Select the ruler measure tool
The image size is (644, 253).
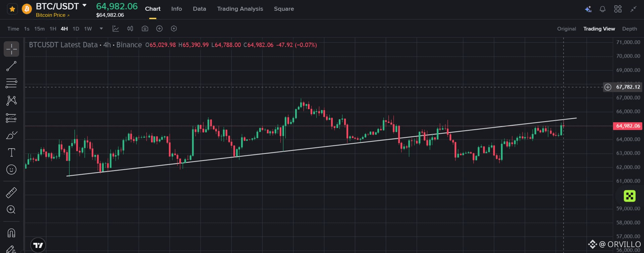pos(11,193)
